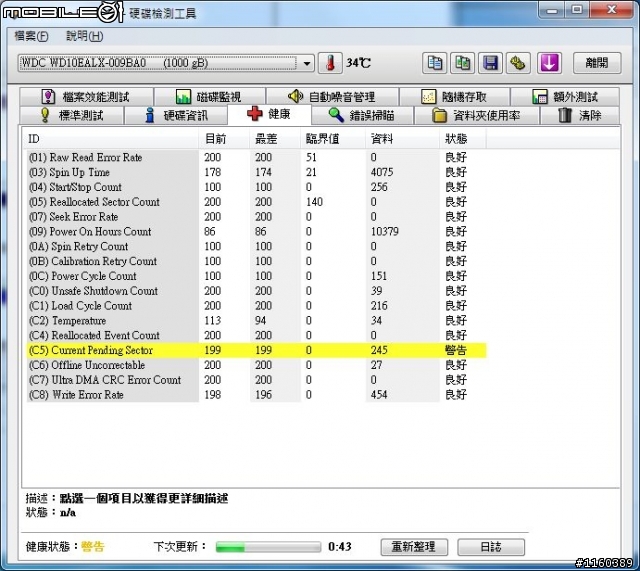The height and width of the screenshot is (571, 640).
Task: Click the yellow 警告 health status text
Action: [93, 546]
